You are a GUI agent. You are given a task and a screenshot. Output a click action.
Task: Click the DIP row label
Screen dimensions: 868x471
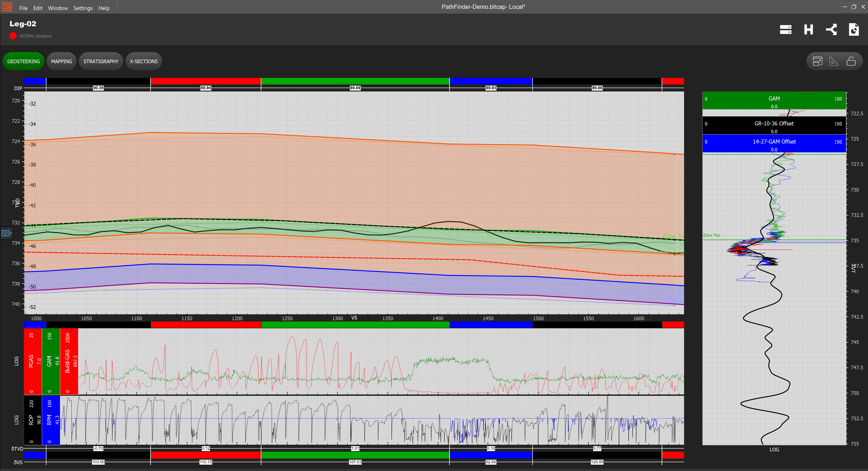[18, 88]
